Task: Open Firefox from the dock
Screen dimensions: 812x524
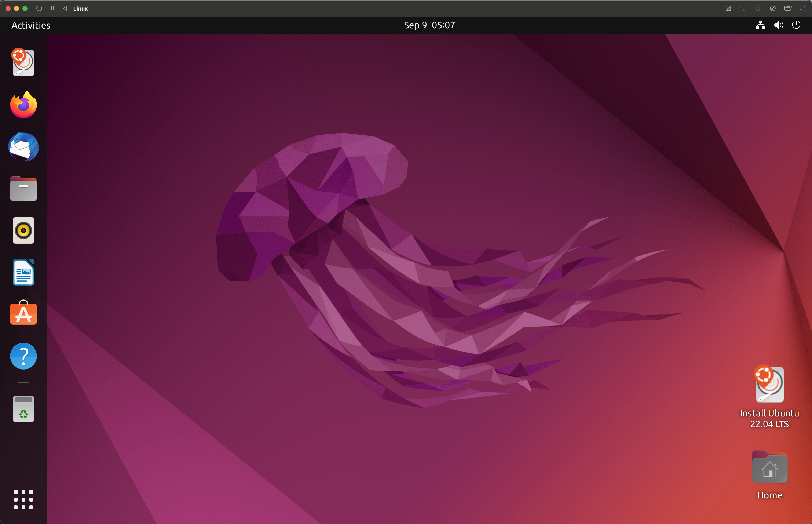Action: coord(23,105)
